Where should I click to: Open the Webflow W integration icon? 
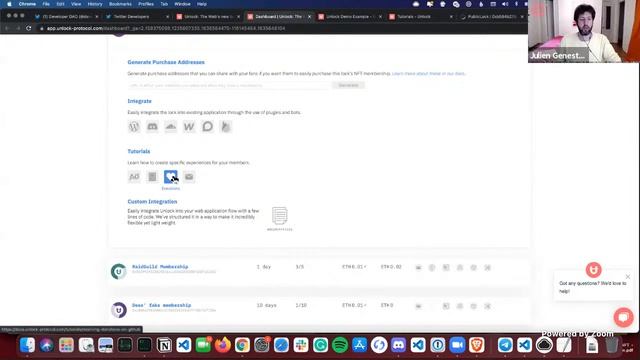click(x=189, y=127)
